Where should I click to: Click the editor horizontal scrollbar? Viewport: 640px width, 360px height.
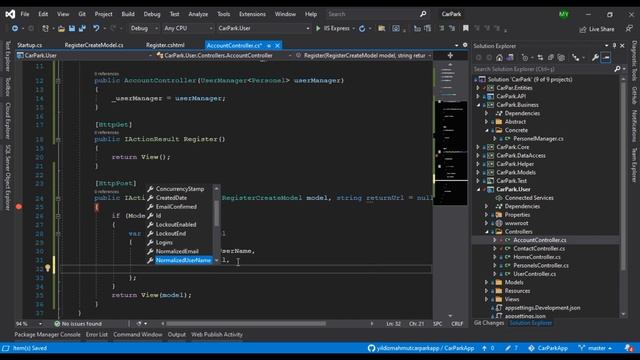pyautogui.click(x=246, y=324)
